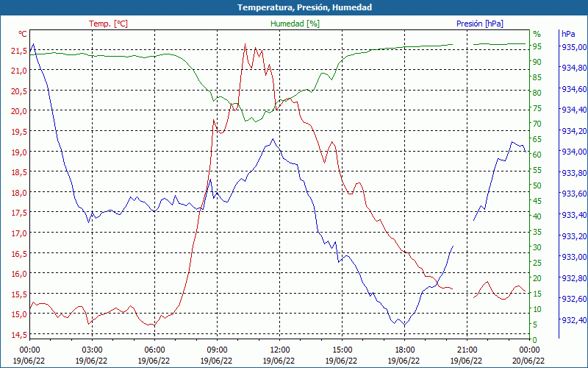Click temperature axis value '20,0'
Viewport: 588px width, 368px height.
click(x=19, y=111)
